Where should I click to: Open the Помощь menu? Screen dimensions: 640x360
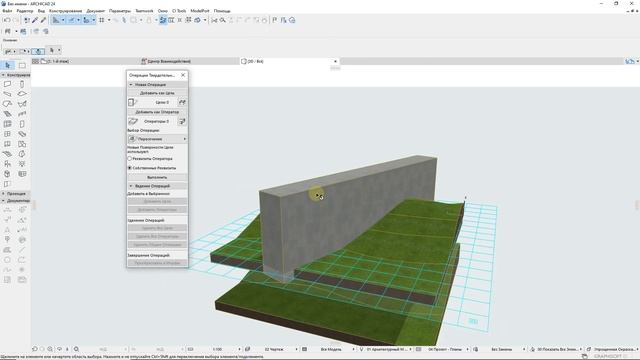point(222,11)
